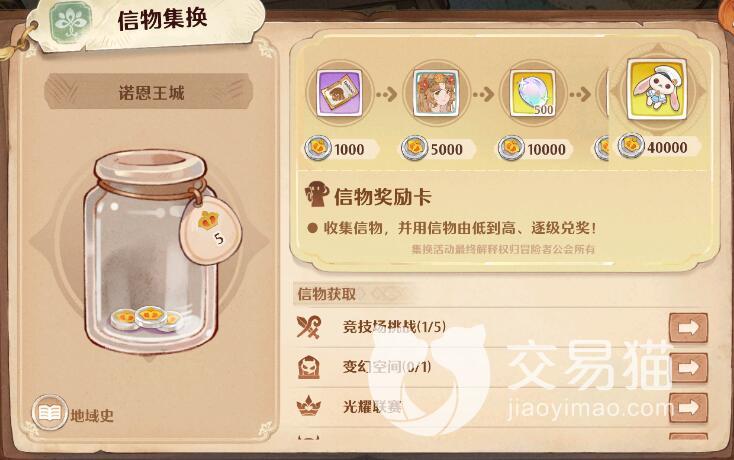Click the glass token jar
The image size is (734, 460).
[150, 252]
